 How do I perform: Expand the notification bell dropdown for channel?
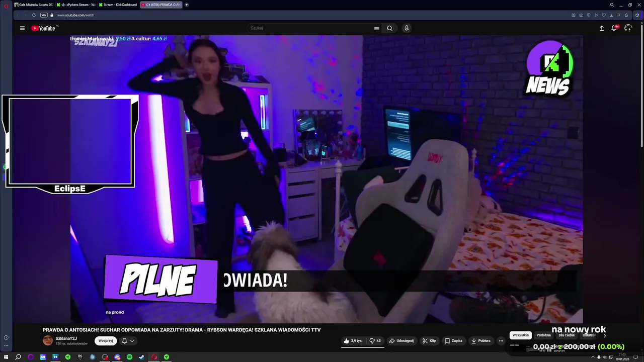[x=128, y=340]
